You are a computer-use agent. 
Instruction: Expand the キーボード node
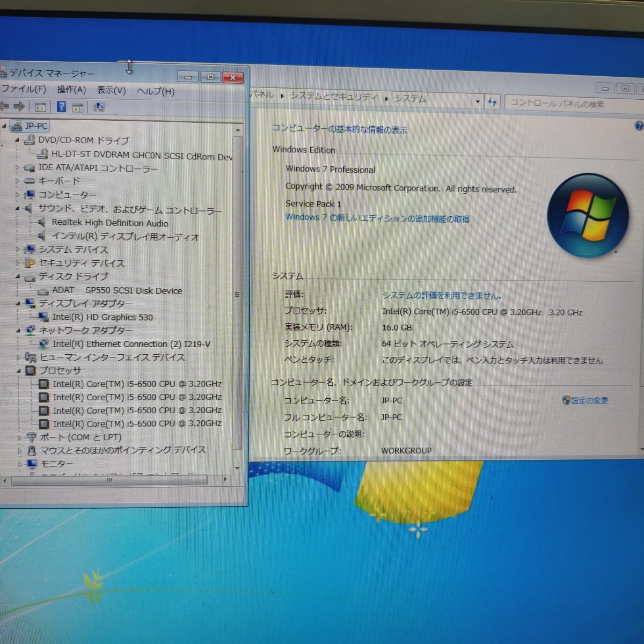[x=17, y=181]
